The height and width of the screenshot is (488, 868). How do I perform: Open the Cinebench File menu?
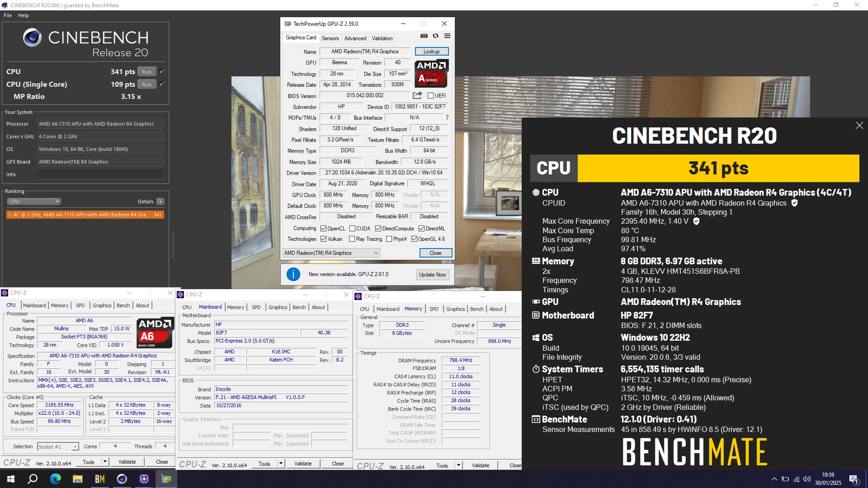(x=8, y=15)
